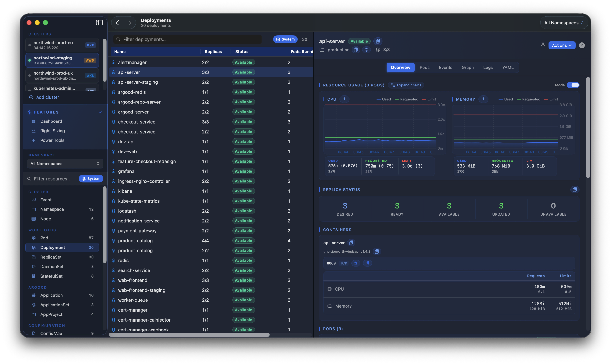Open the Deployment resource in sidebar

coord(62,248)
